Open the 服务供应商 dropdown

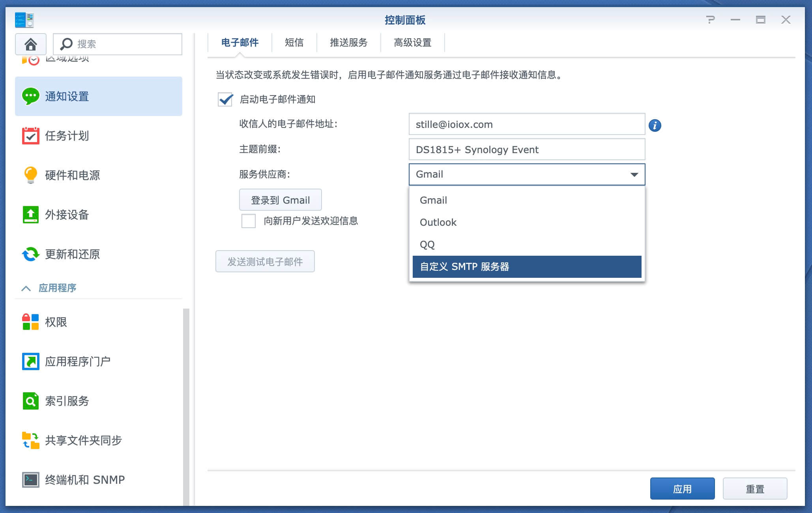(526, 174)
